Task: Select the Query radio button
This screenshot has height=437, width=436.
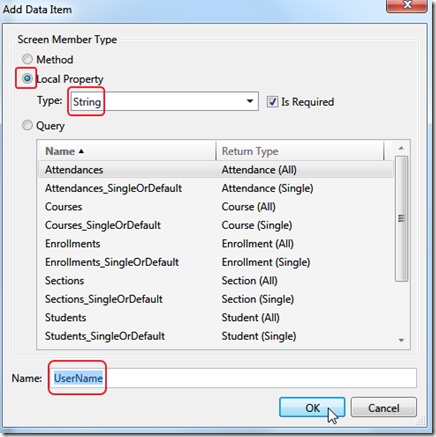Action: click(27, 125)
